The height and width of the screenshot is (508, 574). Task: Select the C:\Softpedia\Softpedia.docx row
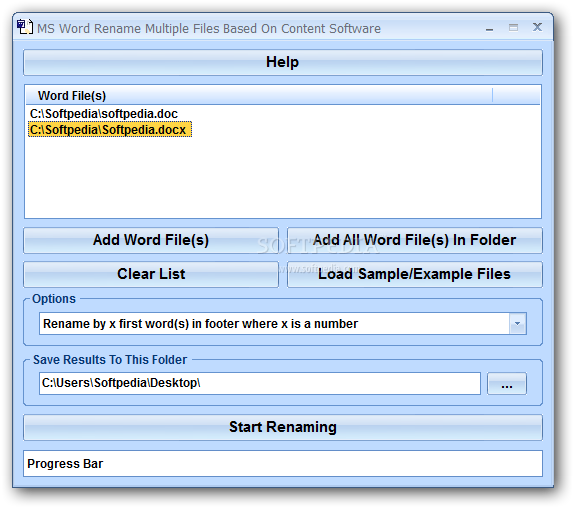pos(109,130)
